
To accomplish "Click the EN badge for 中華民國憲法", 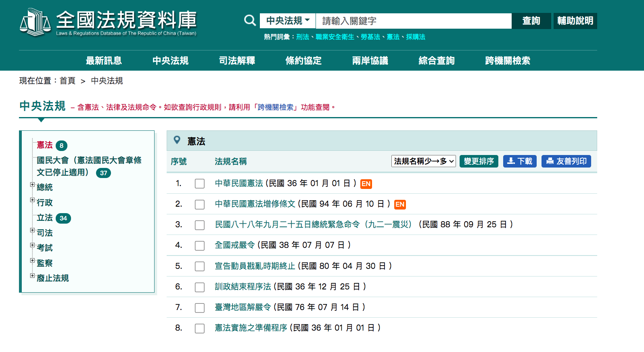I will click(x=366, y=184).
